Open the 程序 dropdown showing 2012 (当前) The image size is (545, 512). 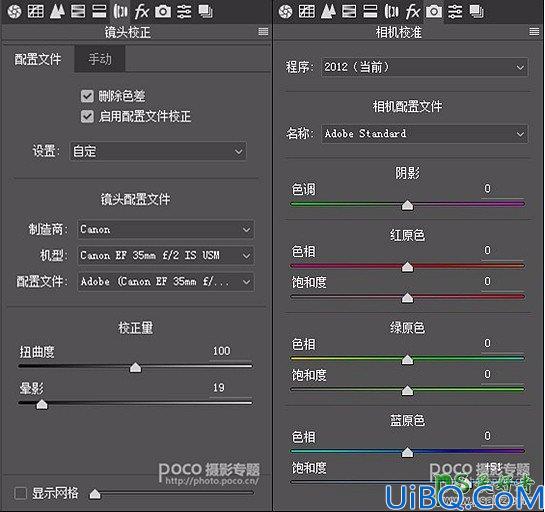[424, 67]
